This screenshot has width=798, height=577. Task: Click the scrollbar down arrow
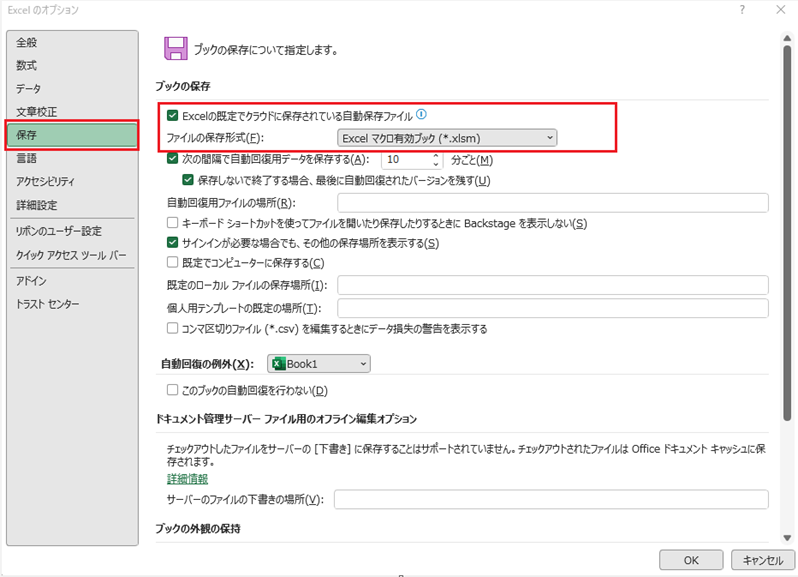point(787,538)
